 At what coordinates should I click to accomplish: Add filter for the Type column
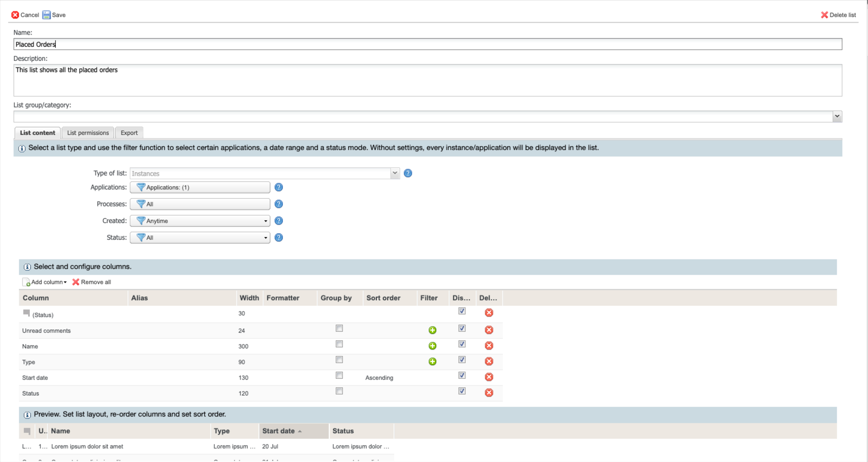pyautogui.click(x=432, y=362)
